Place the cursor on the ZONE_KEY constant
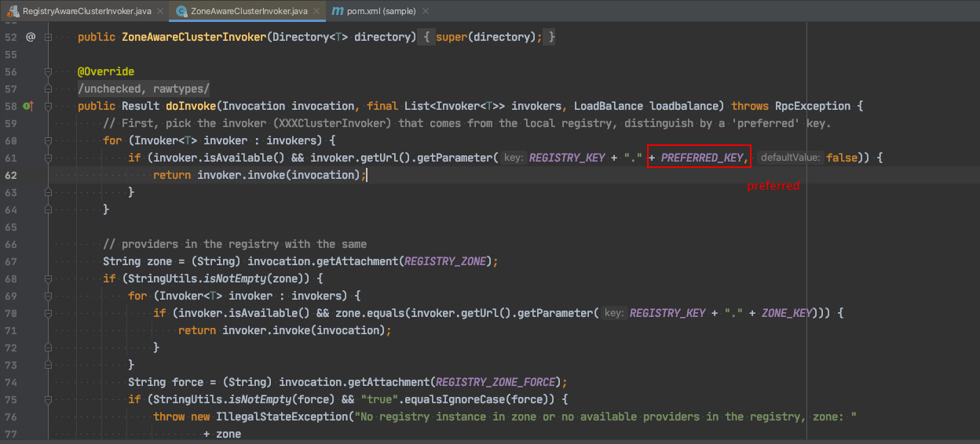Image resolution: width=980 pixels, height=444 pixels. [788, 313]
